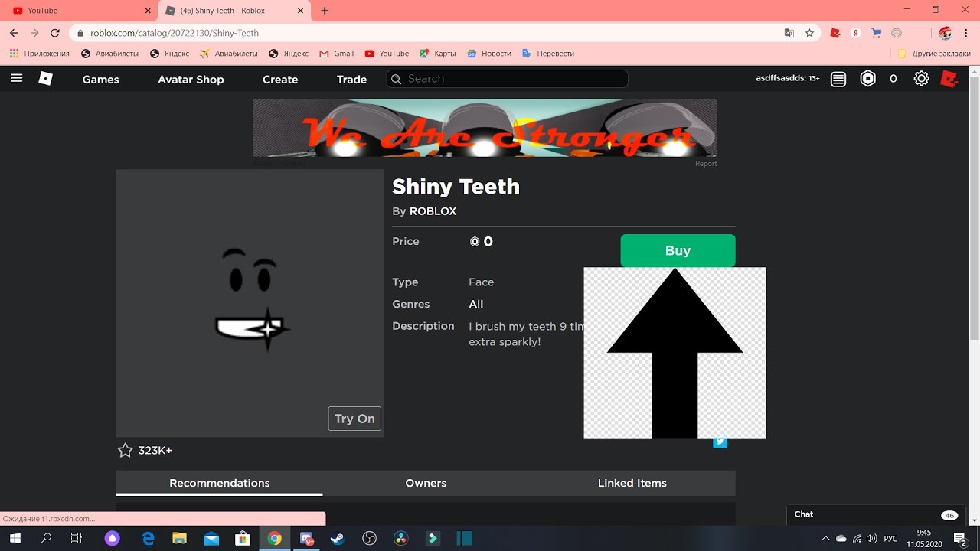Open the Create menu item
Viewport: 980px width, 551px height.
pos(280,79)
